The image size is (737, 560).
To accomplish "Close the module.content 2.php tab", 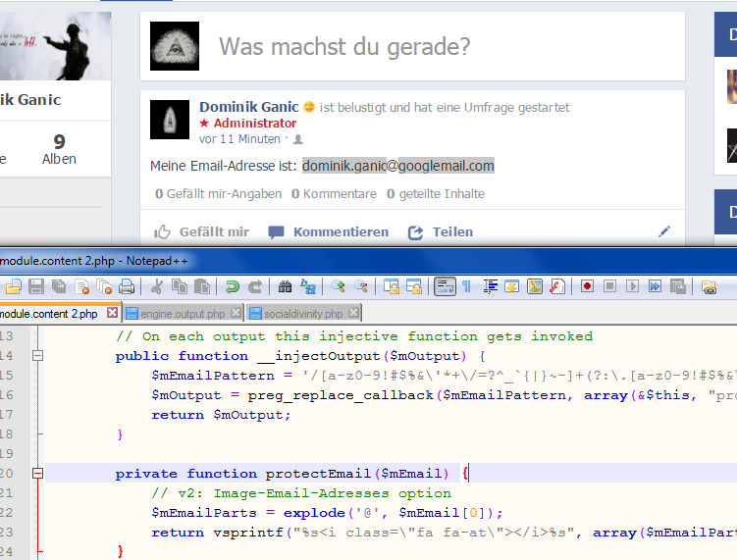I will click(112, 313).
